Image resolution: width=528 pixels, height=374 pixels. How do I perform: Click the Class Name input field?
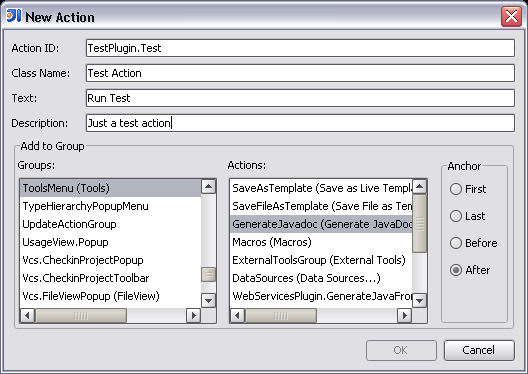(x=300, y=73)
